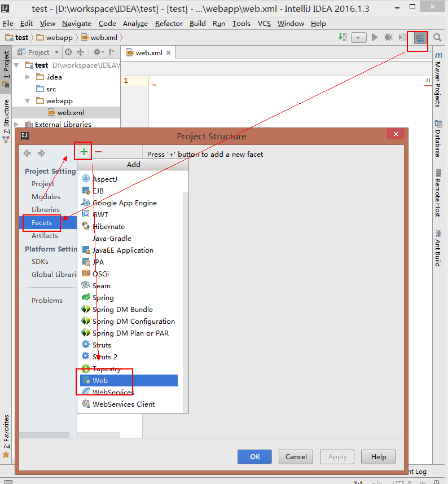This screenshot has height=484, width=448.
Task: Select Libraries in Project Settings
Action: [45, 210]
